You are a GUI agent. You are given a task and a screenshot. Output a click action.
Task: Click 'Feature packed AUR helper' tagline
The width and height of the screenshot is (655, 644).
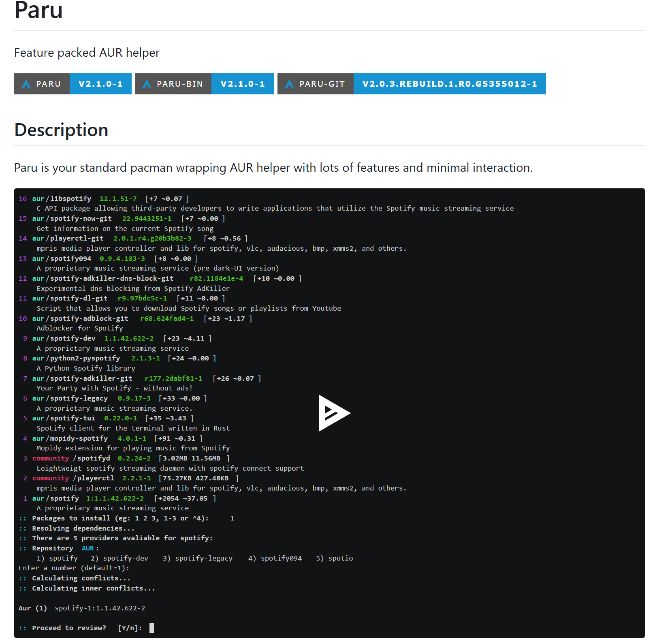click(87, 53)
